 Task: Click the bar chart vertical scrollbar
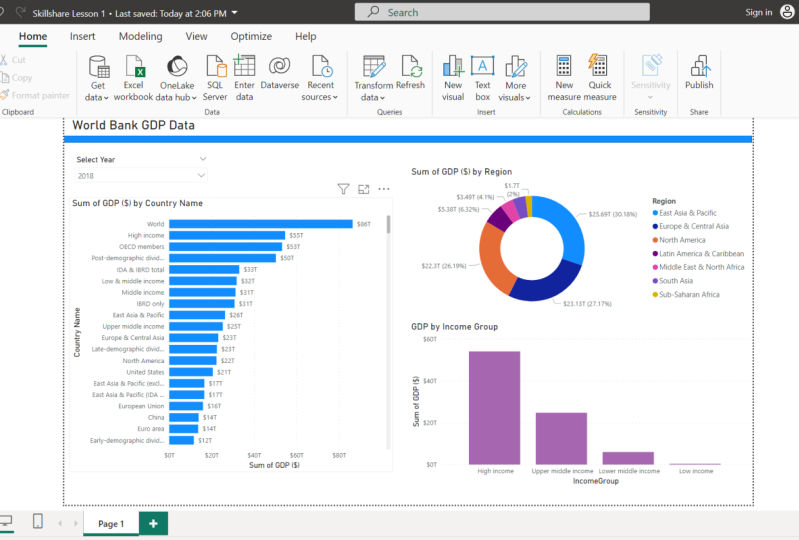[388, 224]
